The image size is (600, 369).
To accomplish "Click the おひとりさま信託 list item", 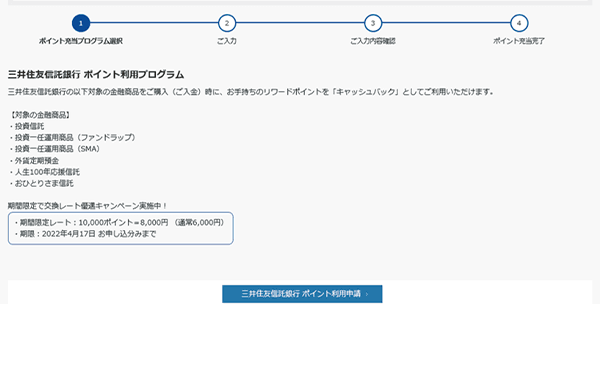I will pyautogui.click(x=41, y=183).
